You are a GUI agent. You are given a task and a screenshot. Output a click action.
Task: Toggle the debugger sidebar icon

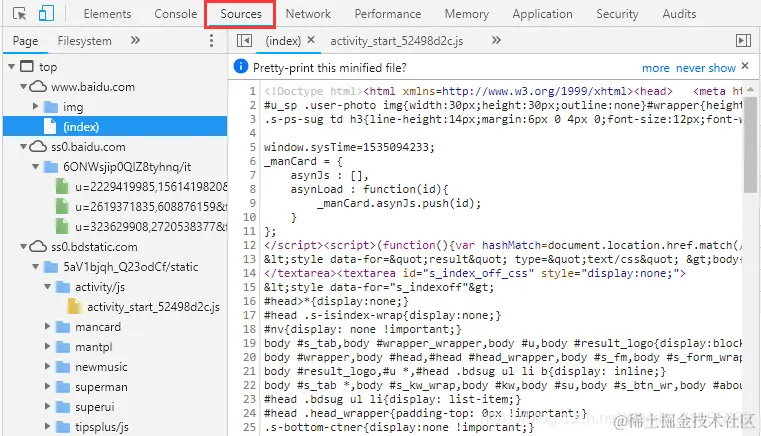[x=743, y=41]
